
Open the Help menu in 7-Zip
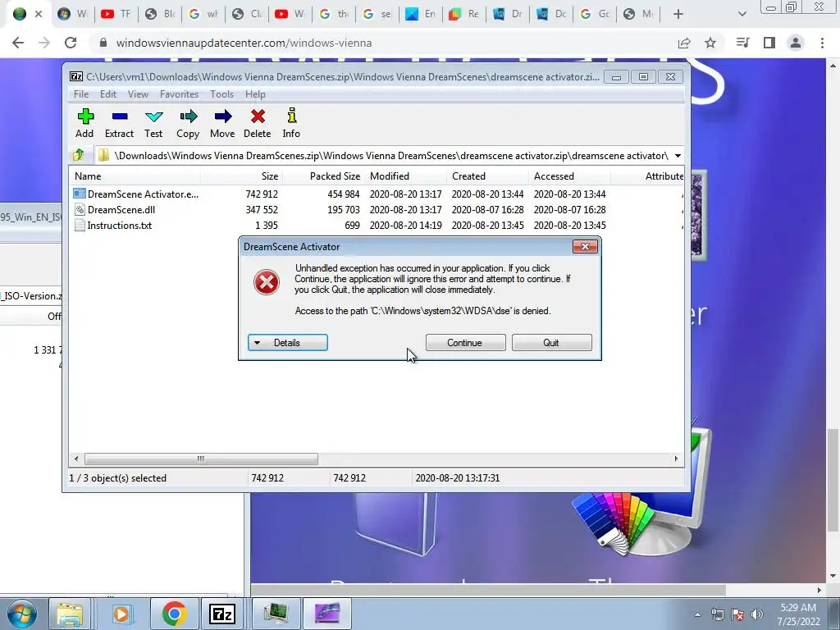click(256, 94)
